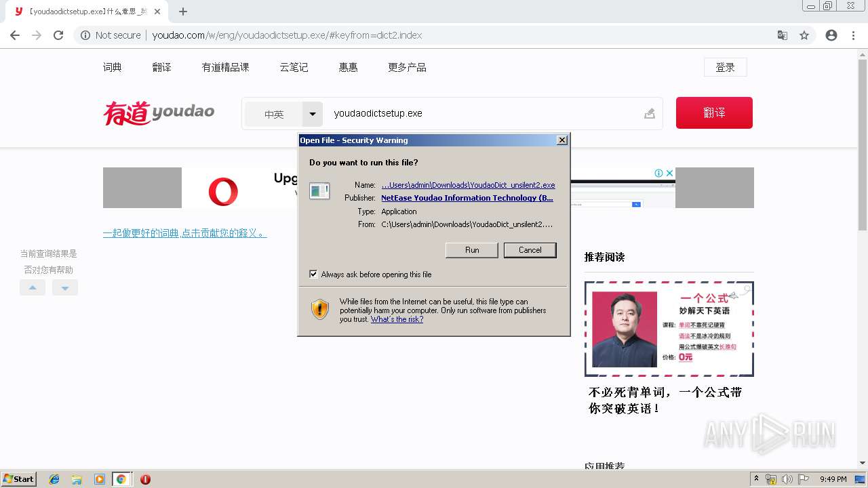The width and height of the screenshot is (868, 488).
Task: Click the Opera logo in the ad
Action: [223, 191]
